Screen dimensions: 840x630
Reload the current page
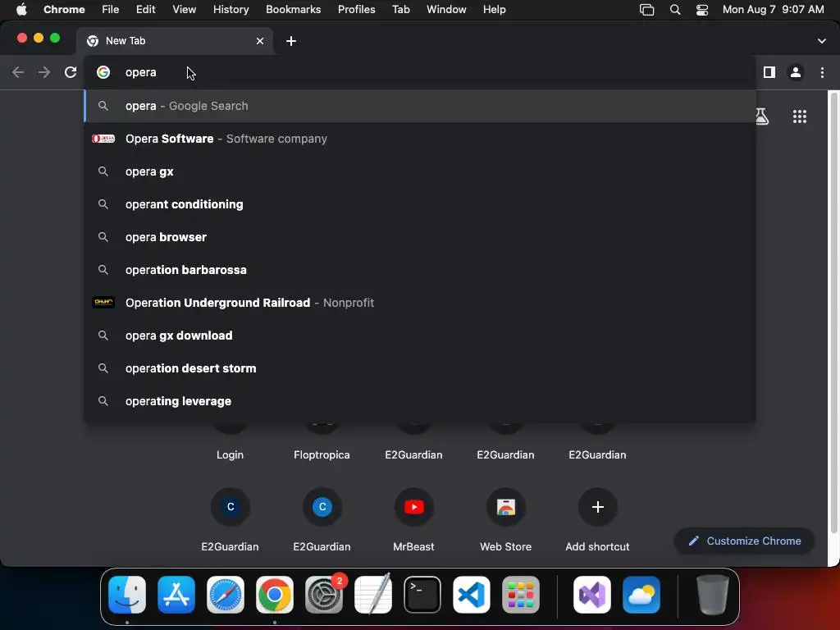[71, 72]
